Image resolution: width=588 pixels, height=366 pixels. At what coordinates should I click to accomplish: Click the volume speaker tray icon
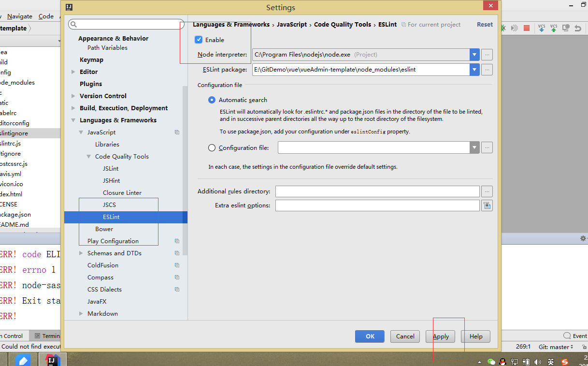point(538,362)
